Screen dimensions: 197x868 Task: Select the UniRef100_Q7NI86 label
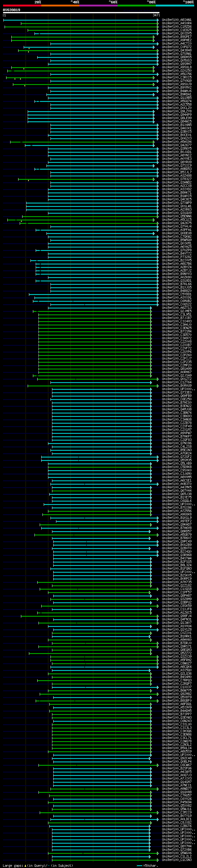tap(177, 443)
